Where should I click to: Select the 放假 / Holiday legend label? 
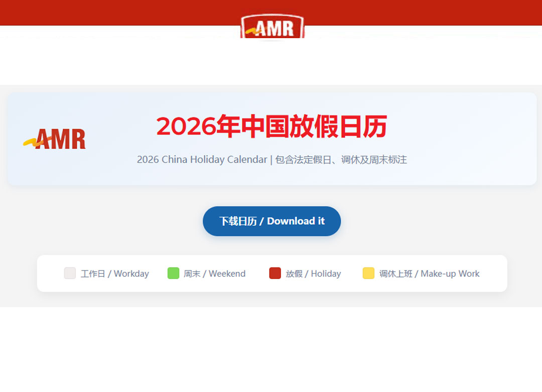[313, 274]
